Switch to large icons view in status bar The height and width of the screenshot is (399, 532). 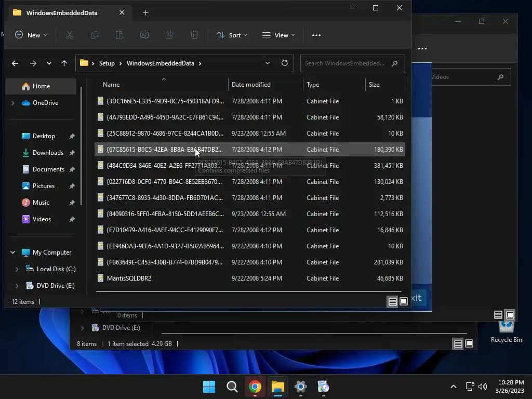click(403, 301)
